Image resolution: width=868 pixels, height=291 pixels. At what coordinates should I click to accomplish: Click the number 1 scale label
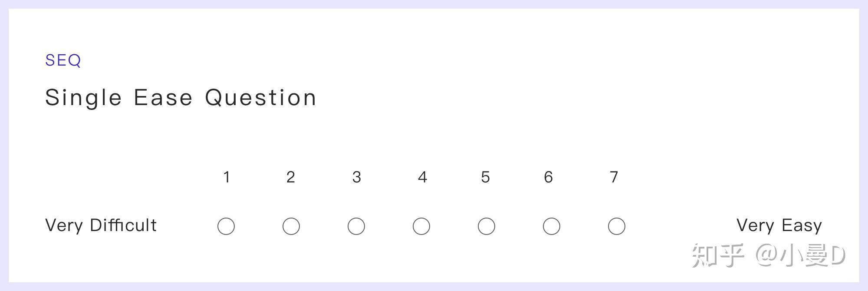click(226, 177)
